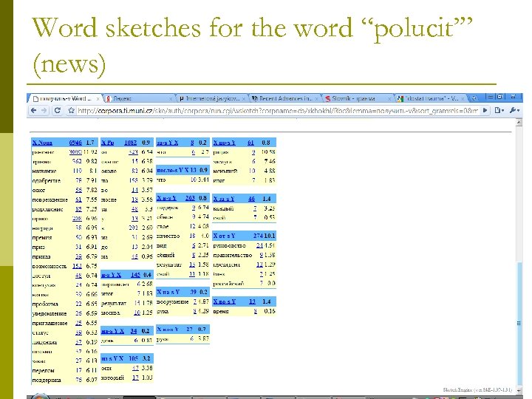532x399 pixels.
Task: Select the word вооружение in the table
Action: (x=173, y=301)
